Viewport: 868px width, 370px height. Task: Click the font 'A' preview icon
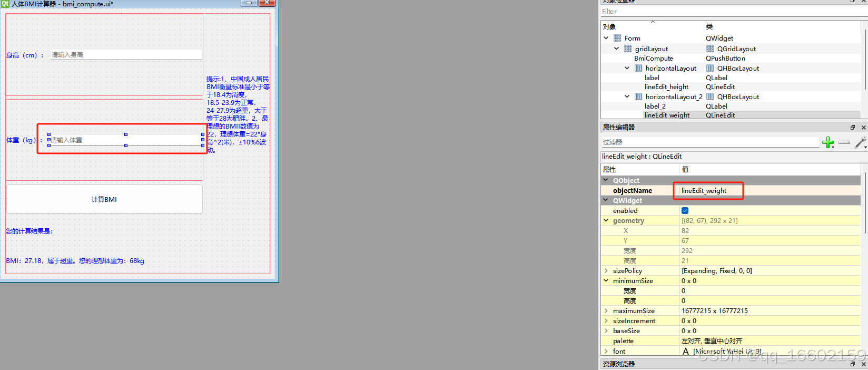click(686, 351)
